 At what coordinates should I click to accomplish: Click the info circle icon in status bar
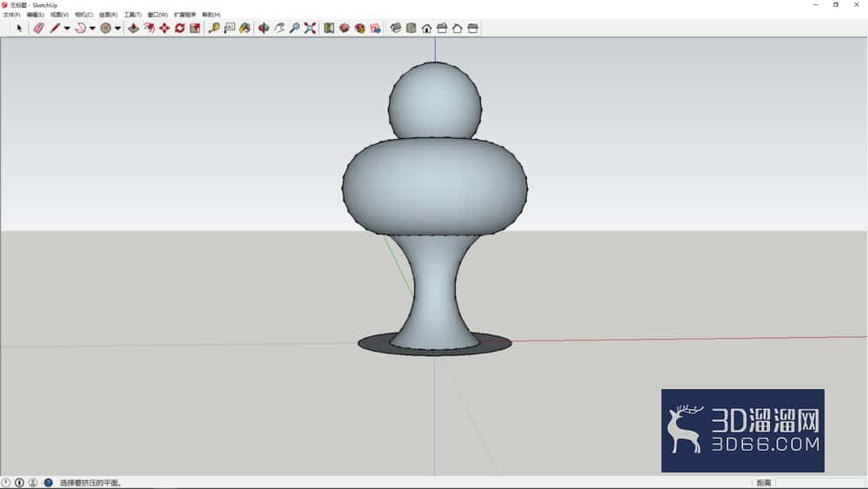tap(19, 483)
